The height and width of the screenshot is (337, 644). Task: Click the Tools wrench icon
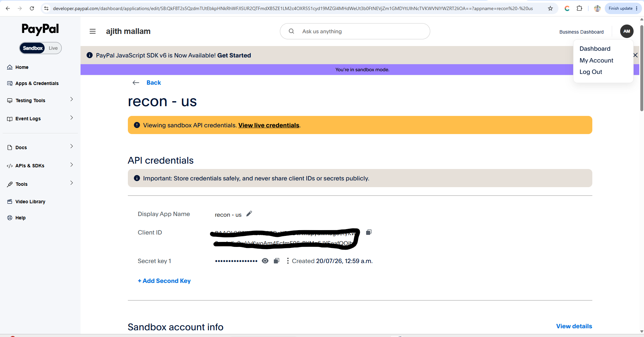point(10,184)
